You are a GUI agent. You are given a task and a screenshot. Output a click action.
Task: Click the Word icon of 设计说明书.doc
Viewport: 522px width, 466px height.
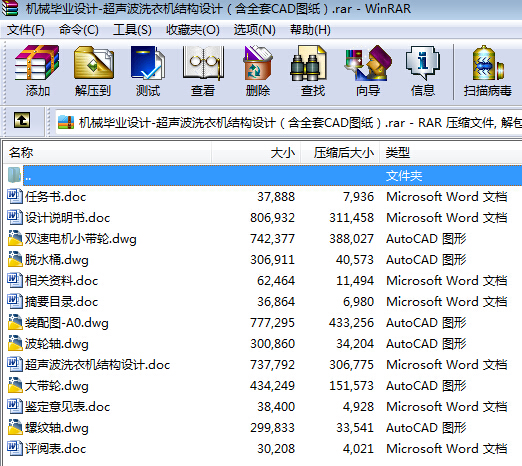tap(15, 217)
